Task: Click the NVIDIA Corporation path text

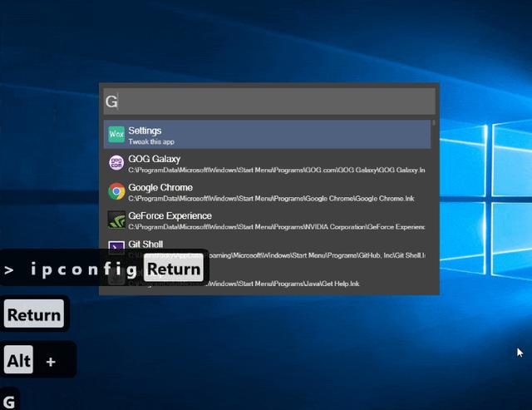Action: coord(277,227)
